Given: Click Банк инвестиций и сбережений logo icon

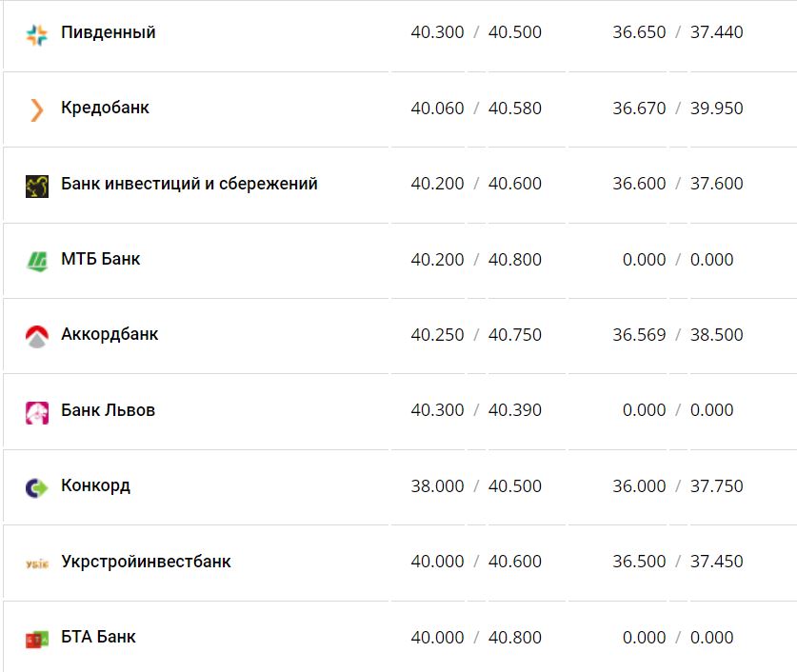Looking at the screenshot, I should coord(36,186).
